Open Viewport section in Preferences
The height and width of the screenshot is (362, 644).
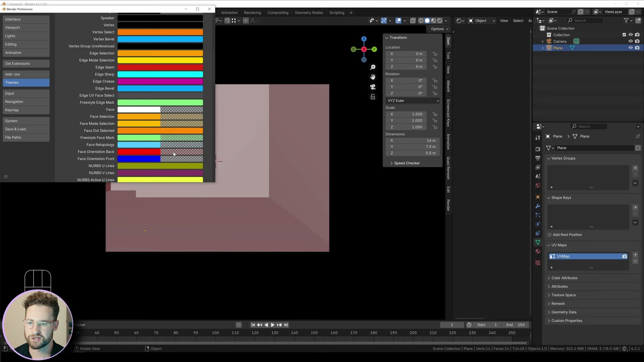(x=26, y=27)
